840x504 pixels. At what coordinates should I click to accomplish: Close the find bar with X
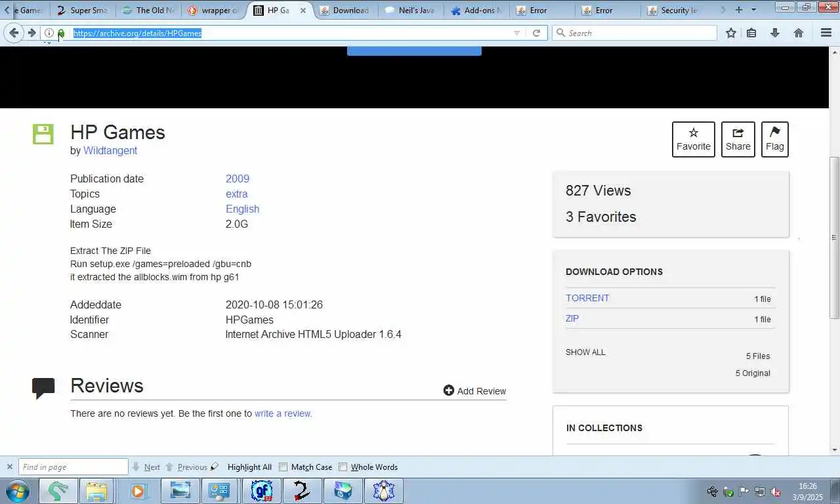point(9,467)
